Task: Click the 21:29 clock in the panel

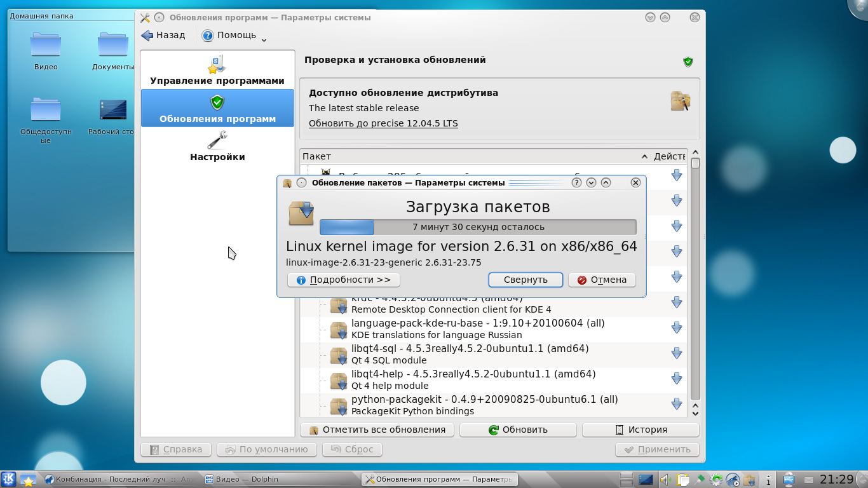Action: click(x=836, y=479)
